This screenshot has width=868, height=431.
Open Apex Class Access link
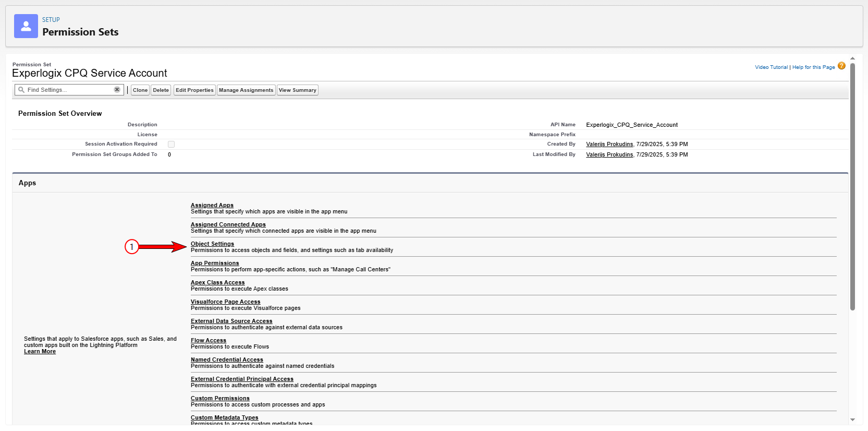(217, 282)
